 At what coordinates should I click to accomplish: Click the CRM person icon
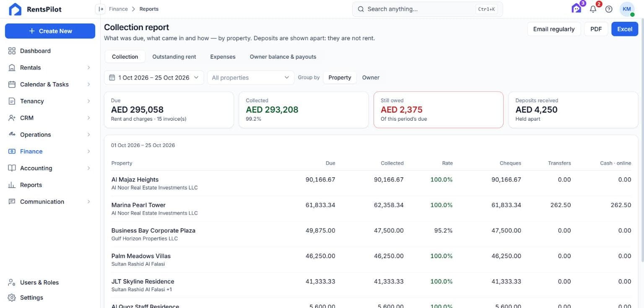pyautogui.click(x=12, y=118)
